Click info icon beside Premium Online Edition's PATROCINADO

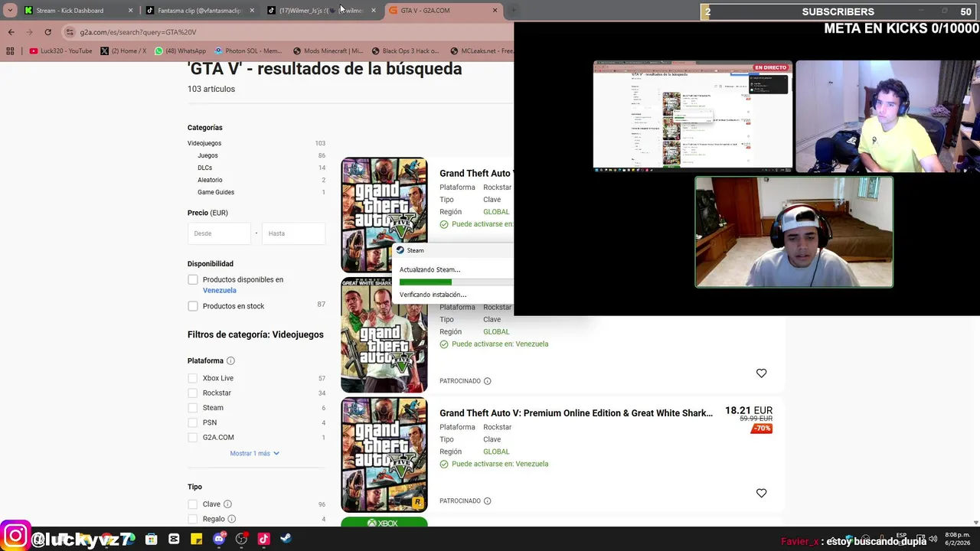pos(487,501)
